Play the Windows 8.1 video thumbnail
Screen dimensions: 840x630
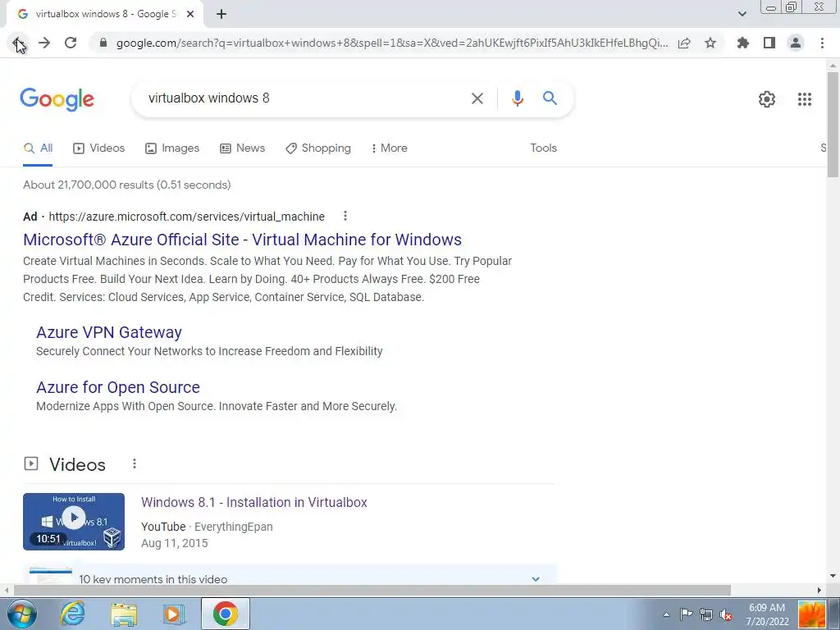click(x=74, y=521)
